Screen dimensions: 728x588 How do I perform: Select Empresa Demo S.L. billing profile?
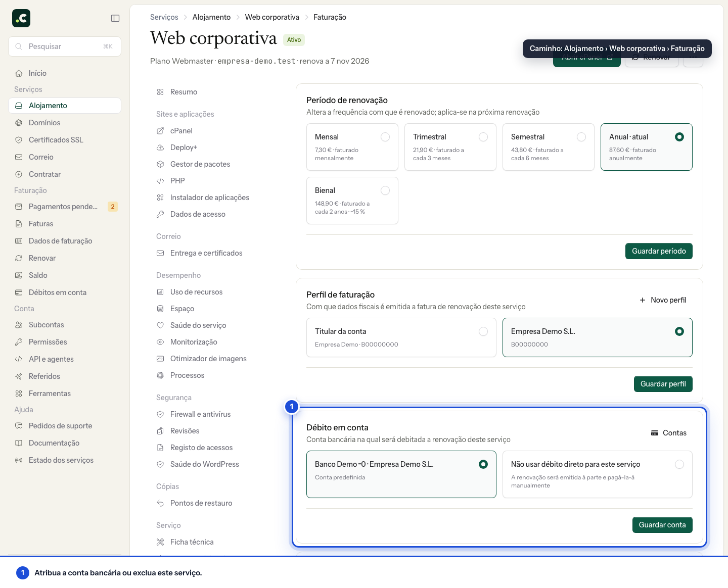(598, 337)
